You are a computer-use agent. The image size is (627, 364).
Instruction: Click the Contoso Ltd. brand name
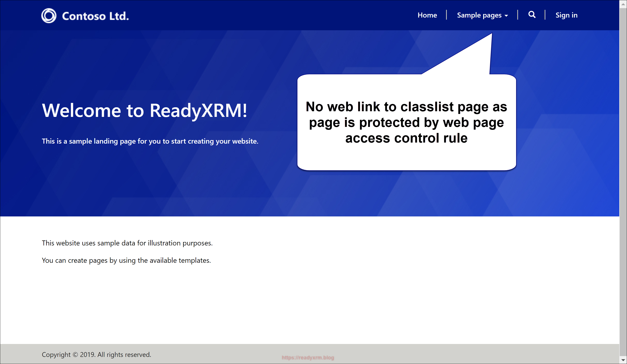[95, 16]
